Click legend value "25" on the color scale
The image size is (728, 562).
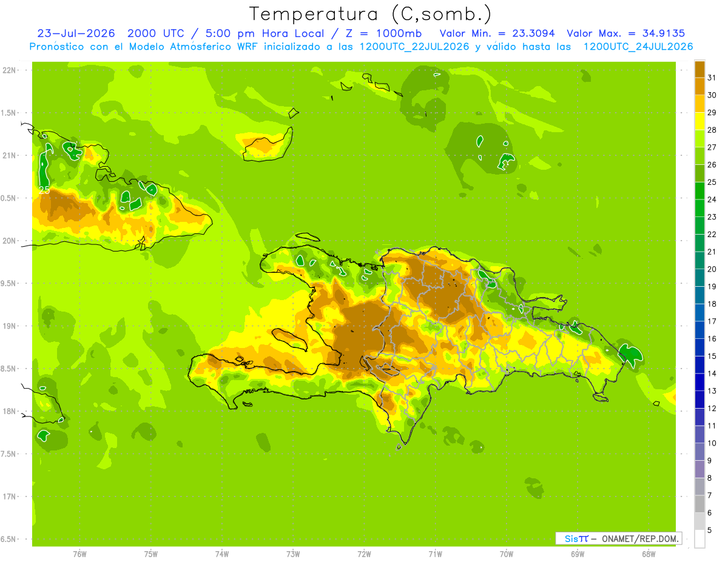[712, 182]
